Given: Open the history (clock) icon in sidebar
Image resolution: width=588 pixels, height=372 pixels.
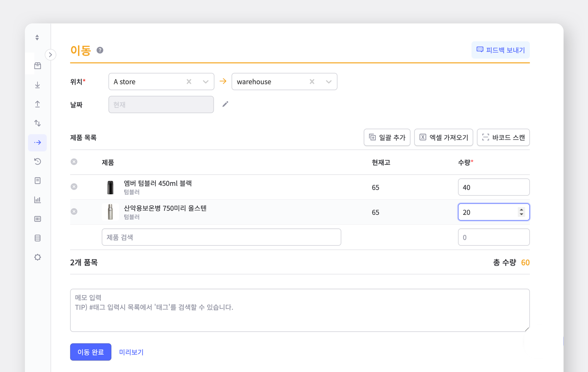Looking at the screenshot, I should pos(37,162).
